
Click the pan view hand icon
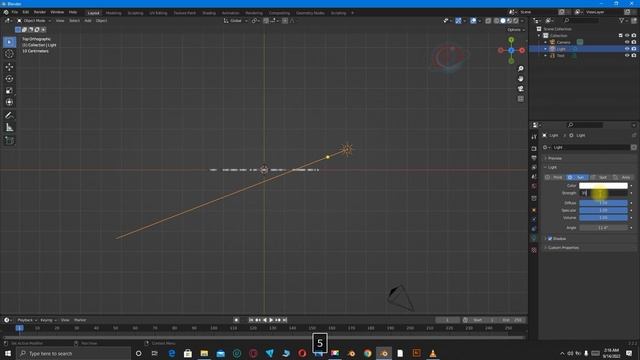pos(520,78)
